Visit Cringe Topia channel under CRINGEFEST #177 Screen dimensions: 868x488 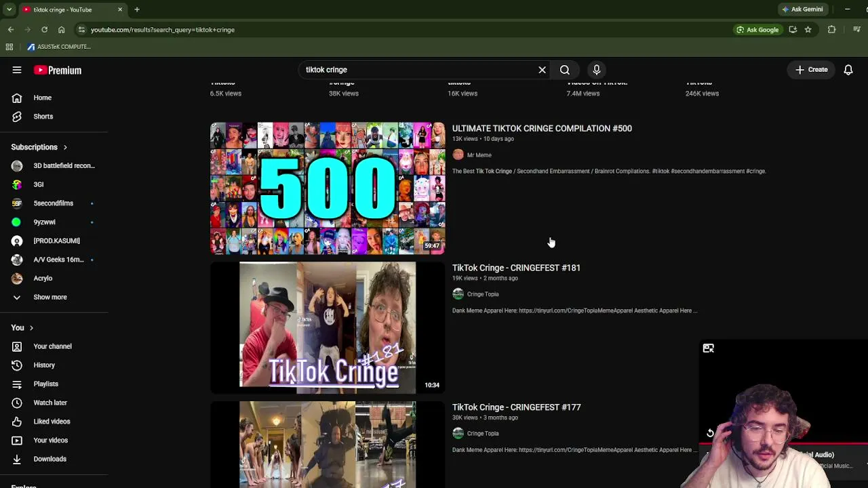[x=483, y=434]
